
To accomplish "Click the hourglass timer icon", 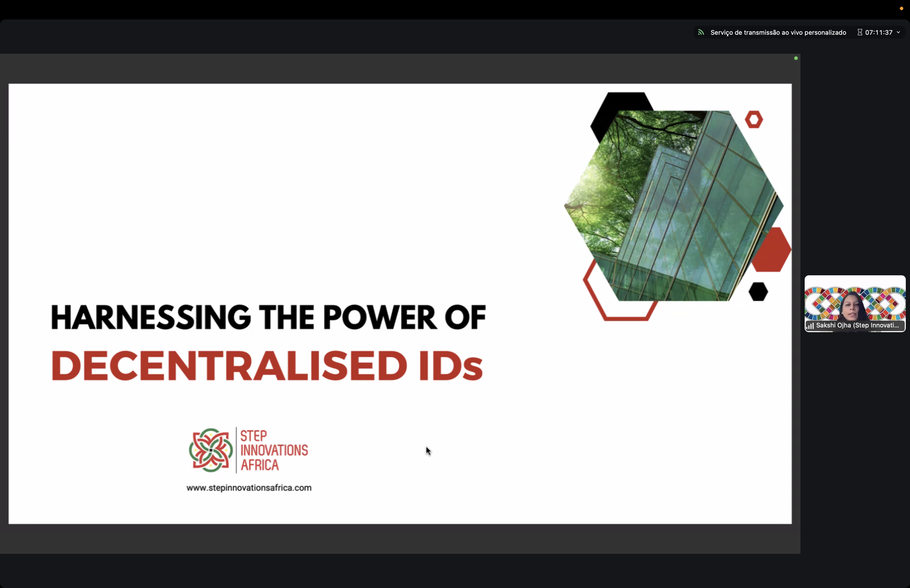I will click(x=860, y=32).
